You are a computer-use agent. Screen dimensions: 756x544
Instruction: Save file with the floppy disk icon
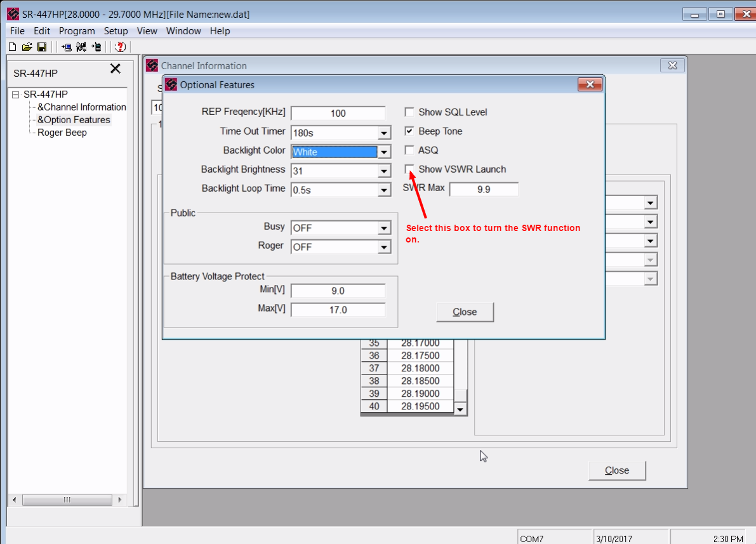[42, 47]
